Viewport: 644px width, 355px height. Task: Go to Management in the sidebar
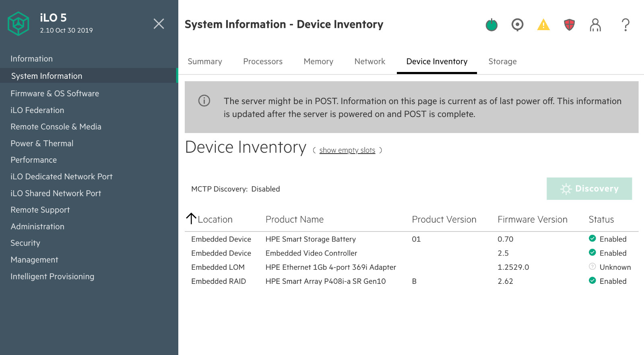coord(34,260)
